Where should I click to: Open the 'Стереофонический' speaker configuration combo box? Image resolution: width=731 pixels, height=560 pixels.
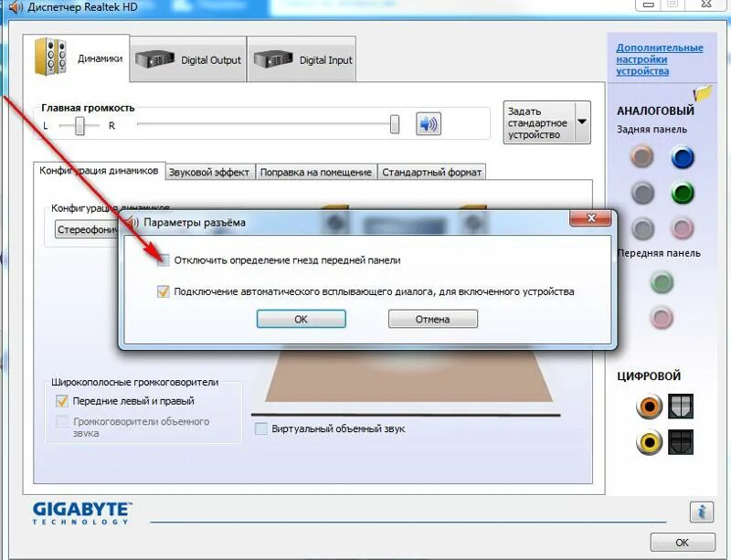pos(87,230)
